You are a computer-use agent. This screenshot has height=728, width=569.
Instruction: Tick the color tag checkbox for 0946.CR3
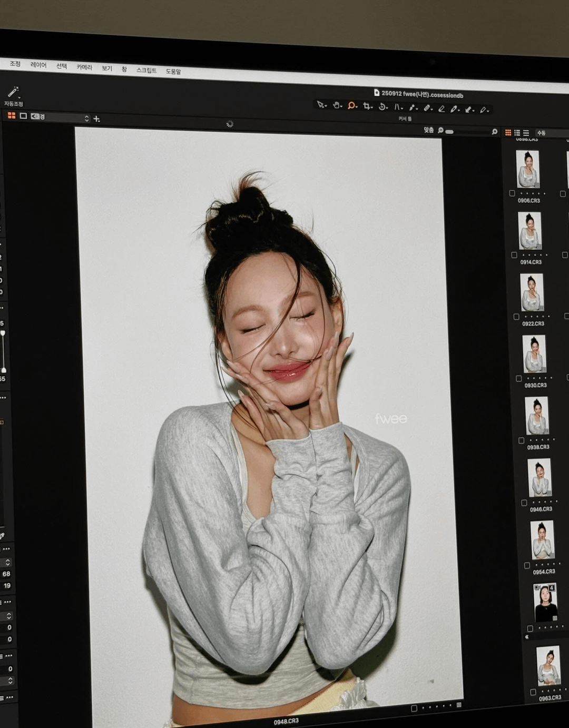[x=524, y=503]
